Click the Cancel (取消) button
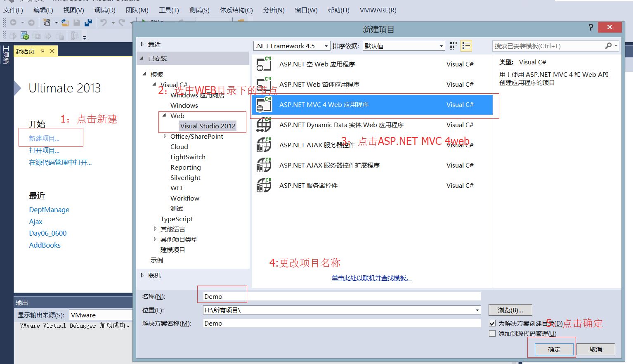This screenshot has width=633, height=364. coord(596,349)
